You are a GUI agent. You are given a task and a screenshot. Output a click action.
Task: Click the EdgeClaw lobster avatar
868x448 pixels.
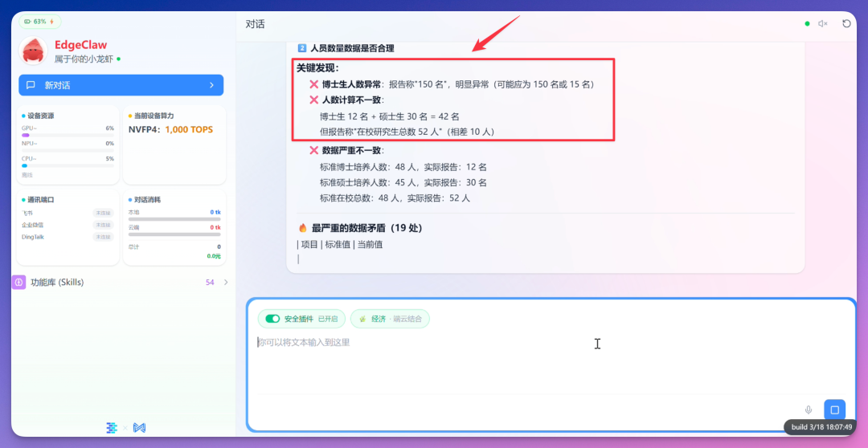click(33, 51)
